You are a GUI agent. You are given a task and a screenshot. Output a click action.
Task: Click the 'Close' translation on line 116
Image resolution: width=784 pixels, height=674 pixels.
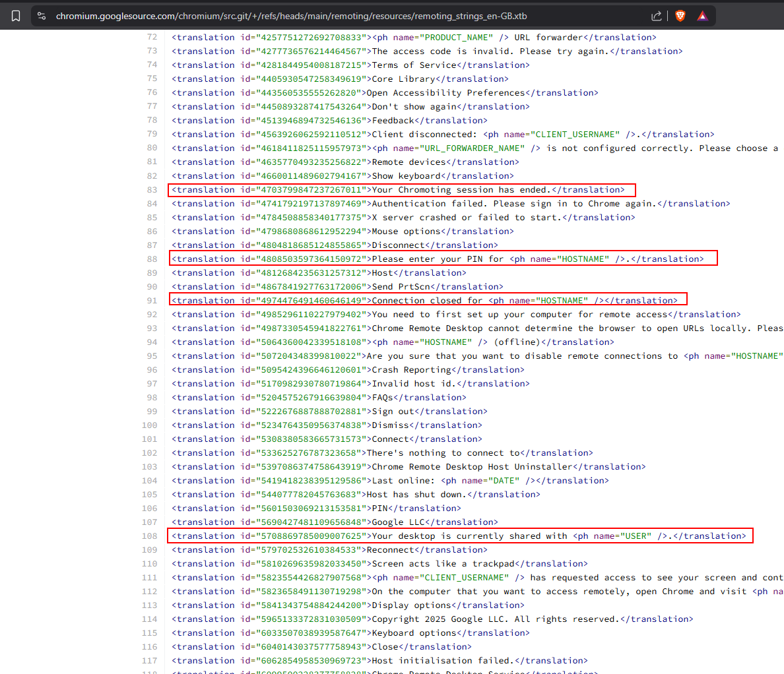coord(385,646)
